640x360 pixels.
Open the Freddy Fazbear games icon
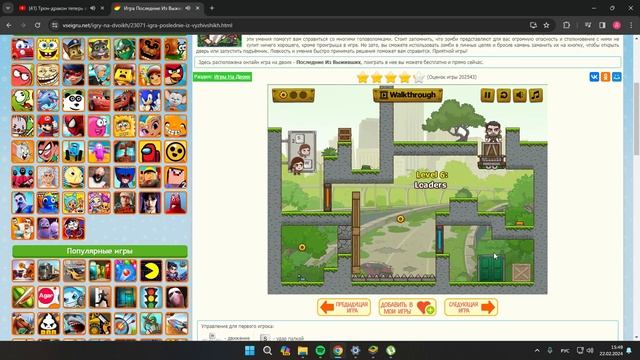coord(150,49)
